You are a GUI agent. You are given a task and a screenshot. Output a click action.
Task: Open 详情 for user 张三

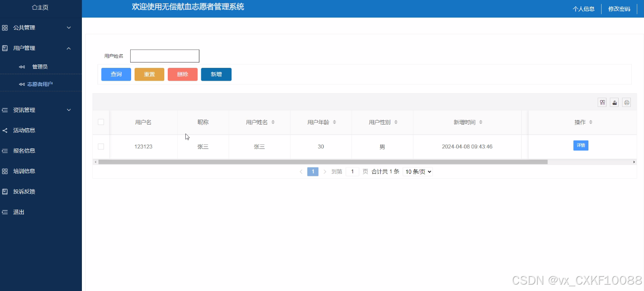tap(581, 145)
